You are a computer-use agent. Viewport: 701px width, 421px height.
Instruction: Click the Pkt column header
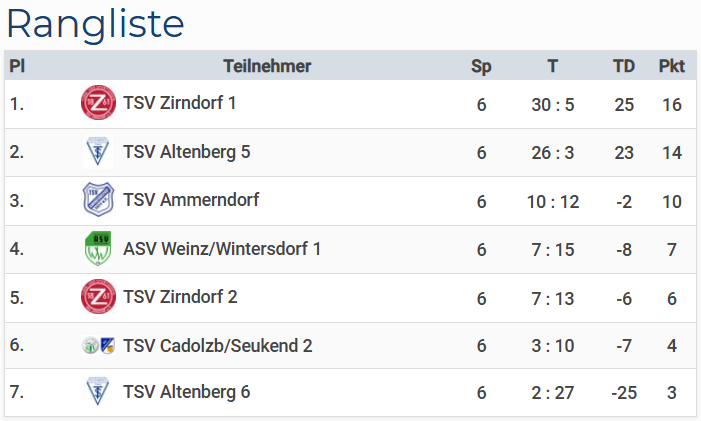[671, 67]
